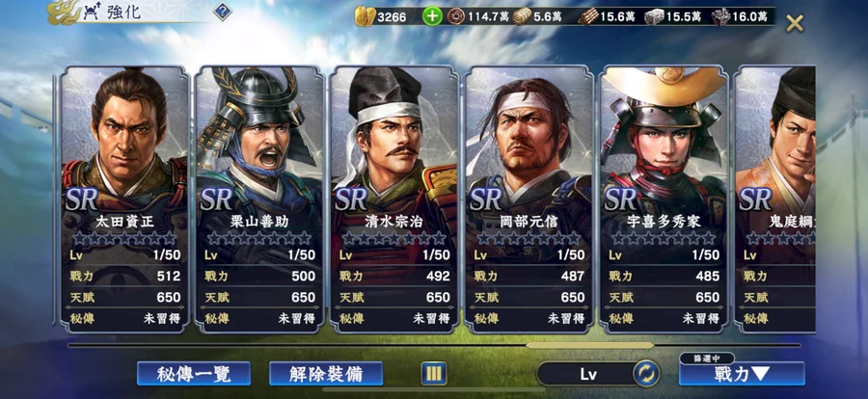Tap the copper coin resource icon

click(x=455, y=16)
